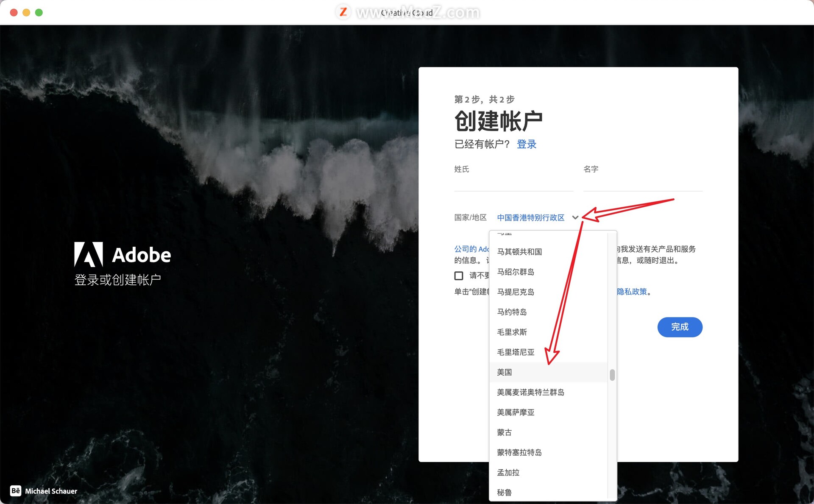The height and width of the screenshot is (504, 814).
Task: Choose 马绍尔群岛 from the list
Action: (x=549, y=272)
